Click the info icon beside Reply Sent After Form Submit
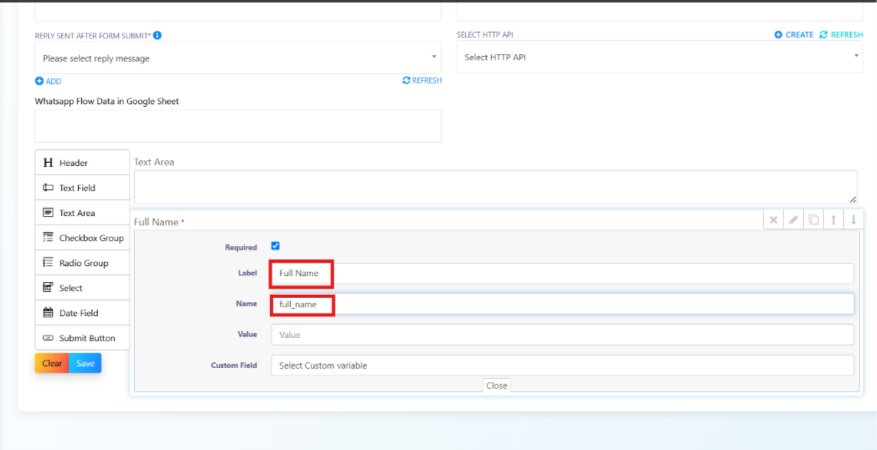The height and width of the screenshot is (450, 877). pos(157,35)
